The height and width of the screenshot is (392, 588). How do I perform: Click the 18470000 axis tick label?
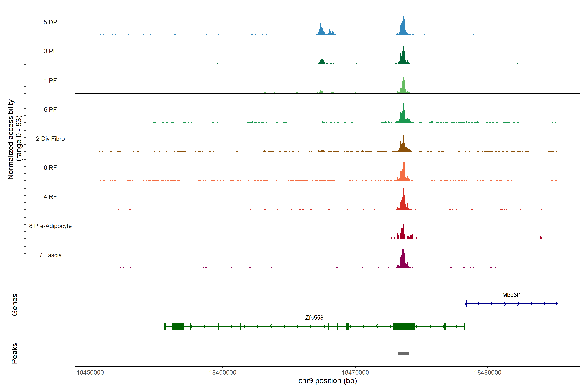355,373
